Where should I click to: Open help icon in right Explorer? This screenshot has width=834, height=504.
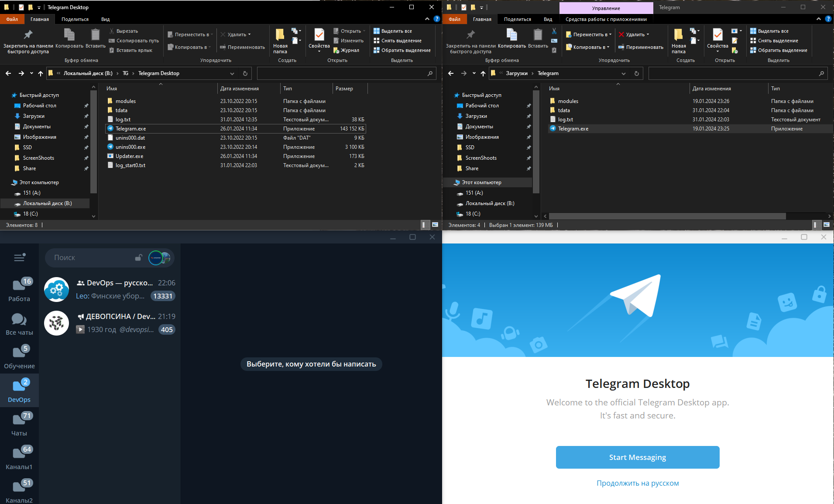pyautogui.click(x=828, y=19)
